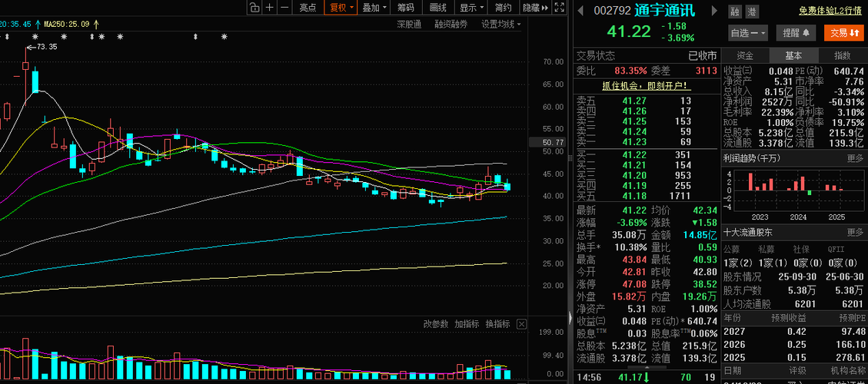Click the 50.77 price axis marker
868x384 pixels.
549,142
